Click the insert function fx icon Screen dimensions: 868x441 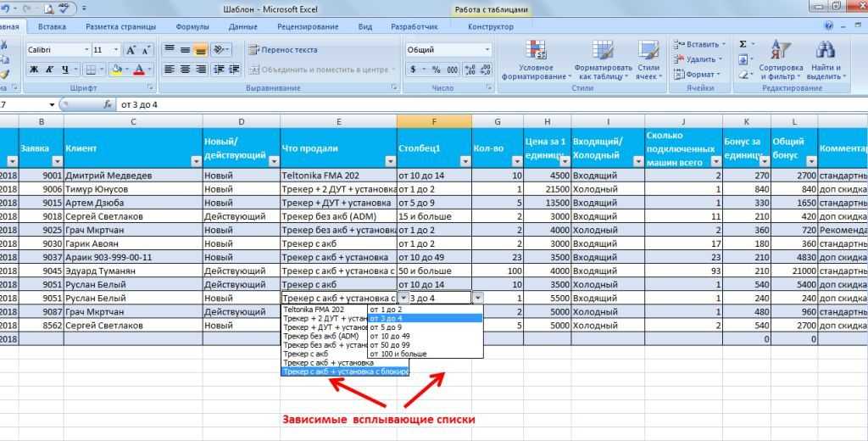tap(108, 104)
